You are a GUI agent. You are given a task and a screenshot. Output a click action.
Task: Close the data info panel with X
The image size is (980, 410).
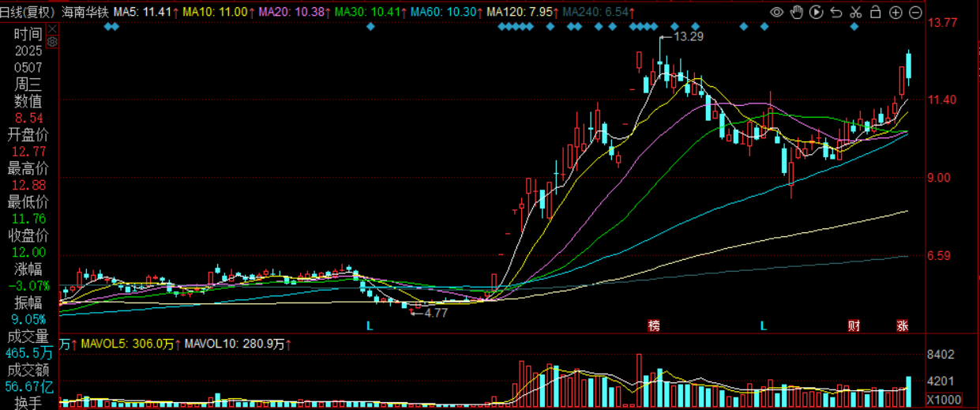tap(52, 28)
